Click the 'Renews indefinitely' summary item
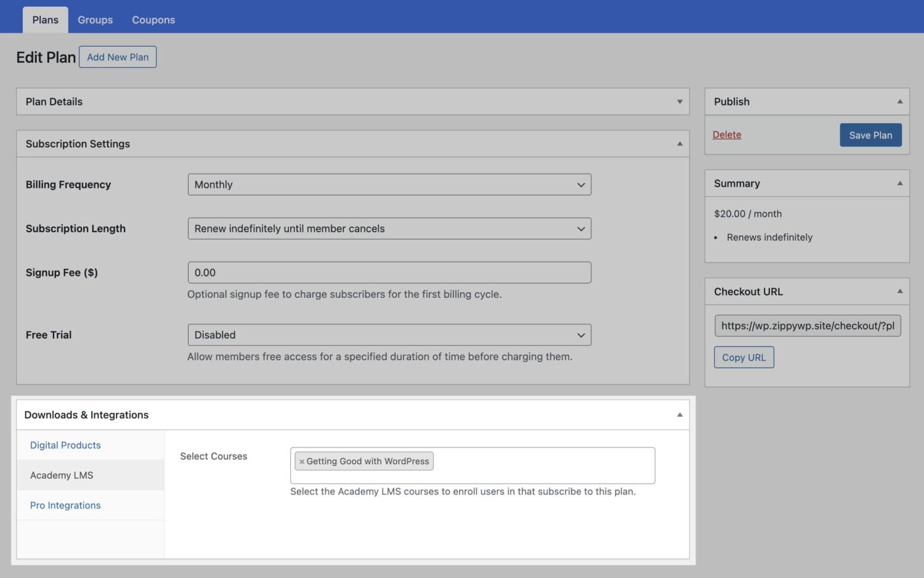Viewport: 924px width, 578px height. click(769, 237)
